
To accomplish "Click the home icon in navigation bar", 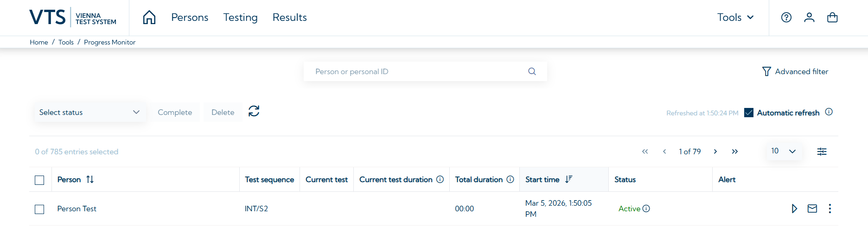I will pos(149,18).
